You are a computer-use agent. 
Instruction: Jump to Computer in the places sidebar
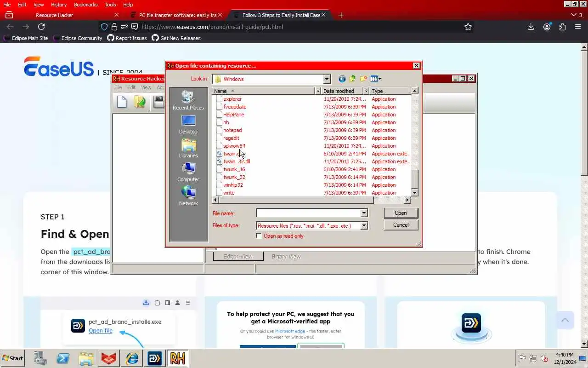pos(188,172)
